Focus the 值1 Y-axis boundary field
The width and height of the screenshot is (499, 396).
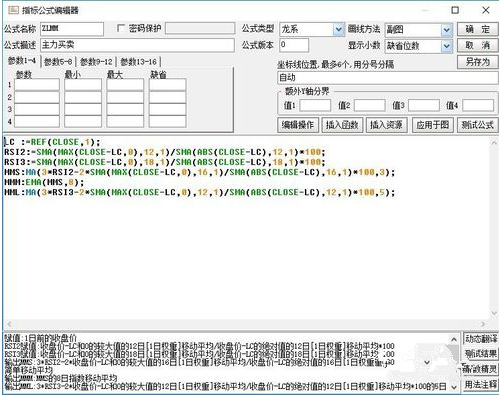tap(315, 105)
